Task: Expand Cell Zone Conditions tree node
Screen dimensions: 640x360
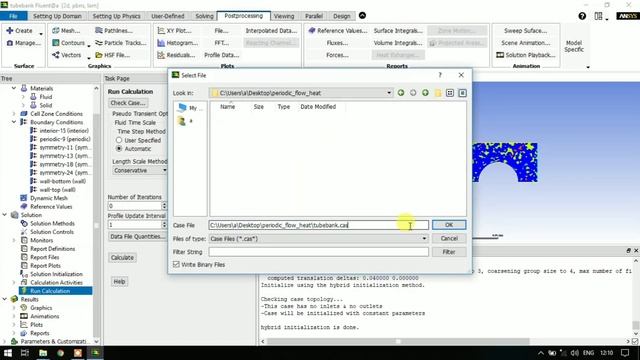Action: [x=14, y=113]
